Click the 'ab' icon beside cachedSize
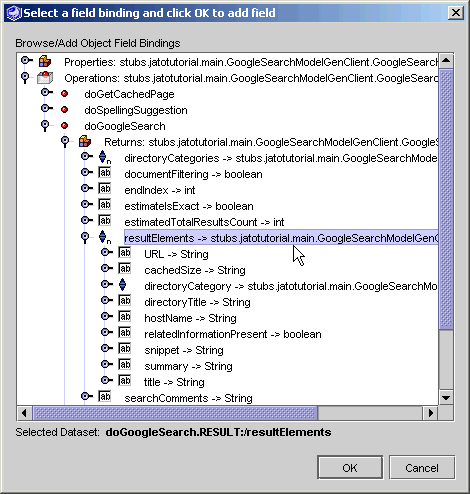470x494 pixels. pos(125,269)
